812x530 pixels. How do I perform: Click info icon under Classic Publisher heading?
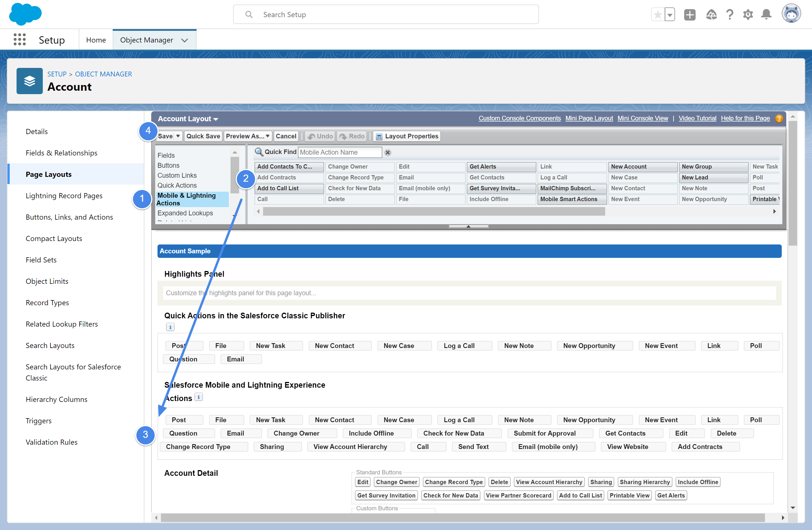pyautogui.click(x=170, y=327)
